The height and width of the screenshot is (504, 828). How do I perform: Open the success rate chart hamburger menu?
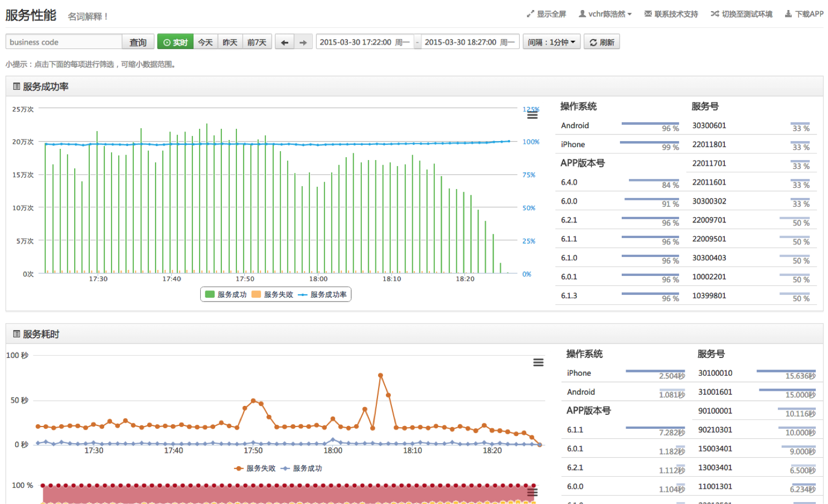(532, 115)
